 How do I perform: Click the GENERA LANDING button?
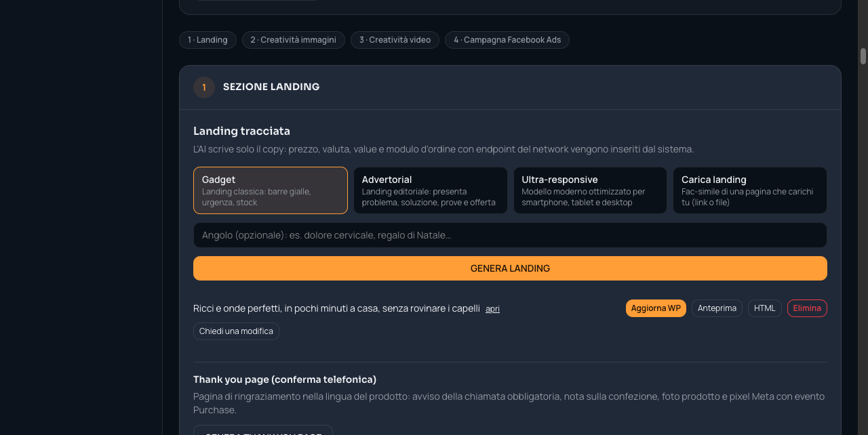[510, 268]
